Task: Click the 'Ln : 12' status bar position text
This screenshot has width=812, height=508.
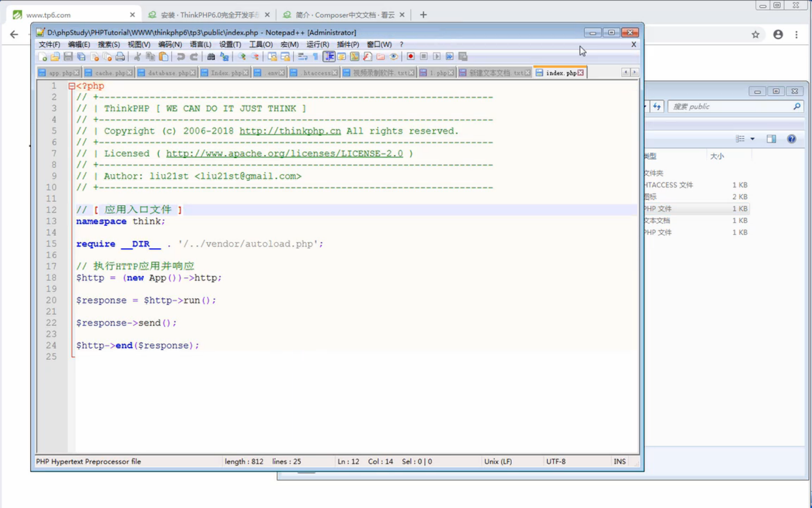Action: pos(348,462)
